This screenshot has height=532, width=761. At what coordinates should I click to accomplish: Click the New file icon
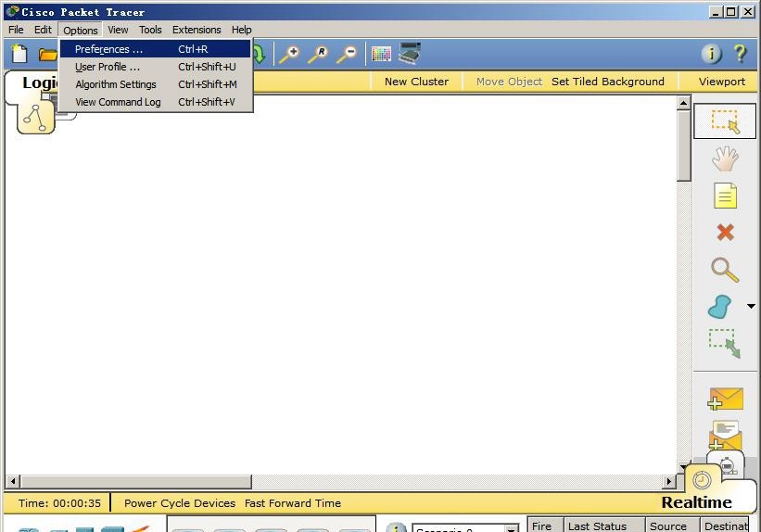(x=19, y=54)
